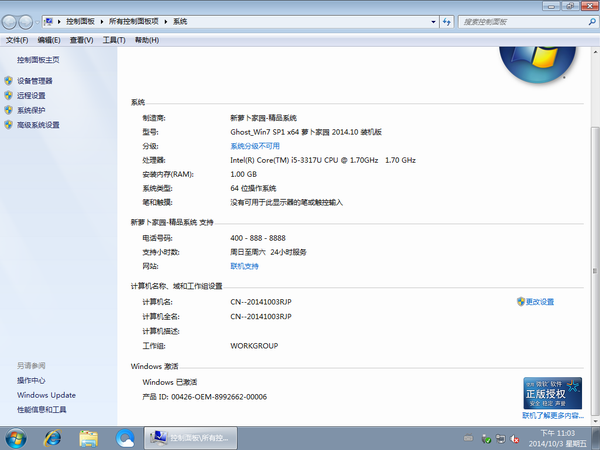
Task: Click the genuine Microsoft software badge
Action: 552,398
